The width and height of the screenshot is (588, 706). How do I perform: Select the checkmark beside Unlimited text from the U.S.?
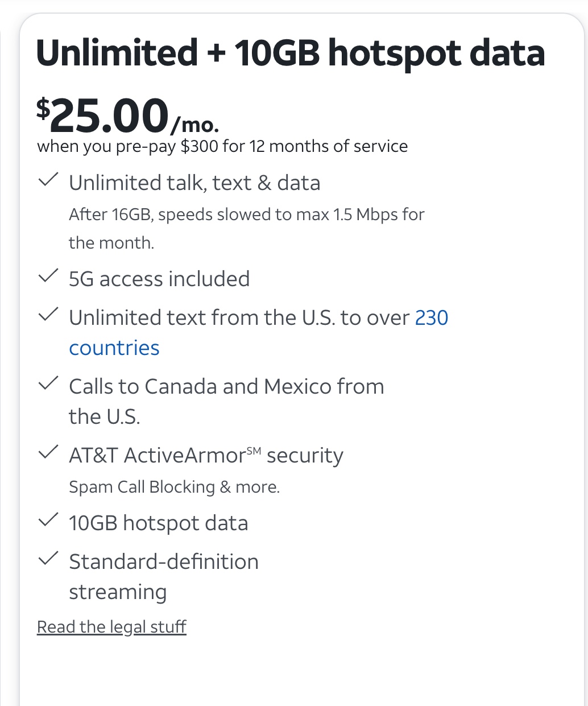pos(48,315)
